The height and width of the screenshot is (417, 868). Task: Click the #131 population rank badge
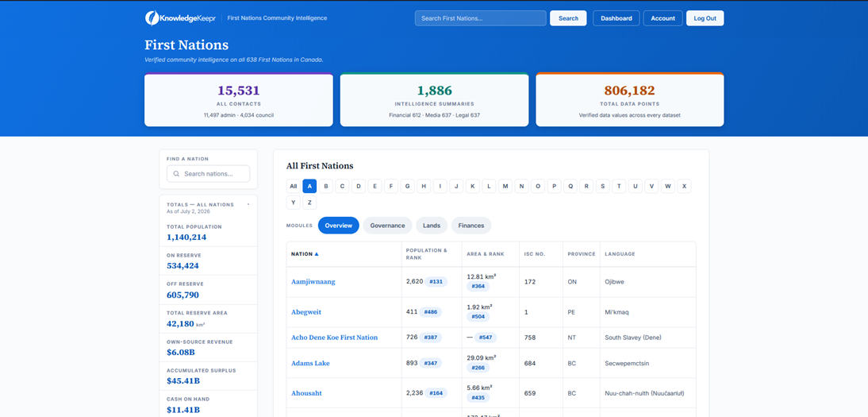[436, 282]
